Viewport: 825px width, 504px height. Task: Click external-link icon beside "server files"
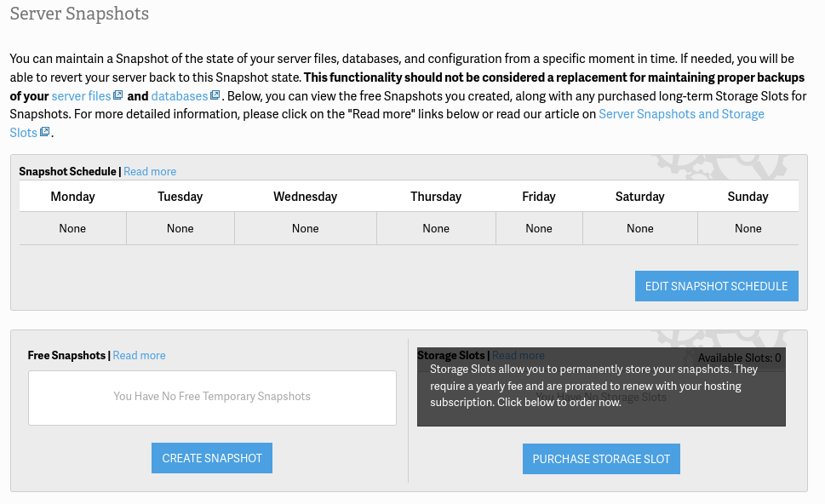tap(118, 96)
